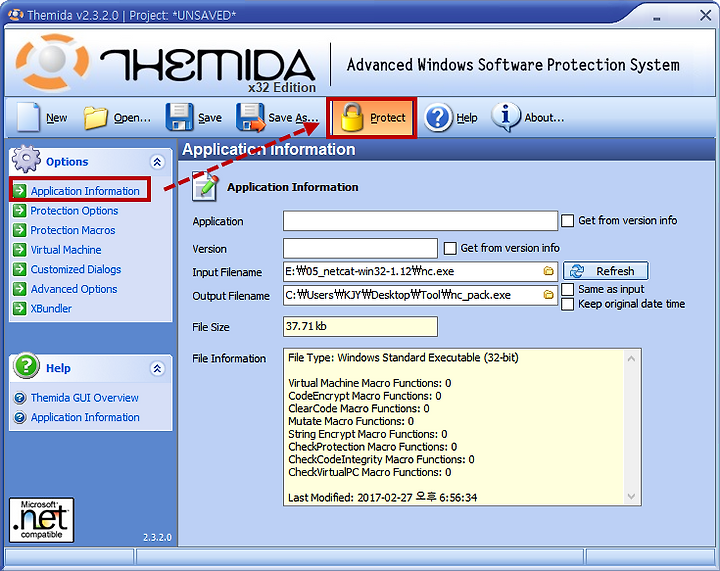The image size is (720, 571).
Task: Minimize the Themida window
Action: pos(657,18)
